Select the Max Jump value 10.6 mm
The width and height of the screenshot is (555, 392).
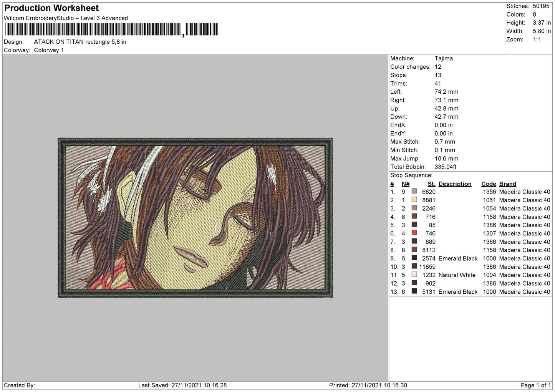(x=446, y=159)
